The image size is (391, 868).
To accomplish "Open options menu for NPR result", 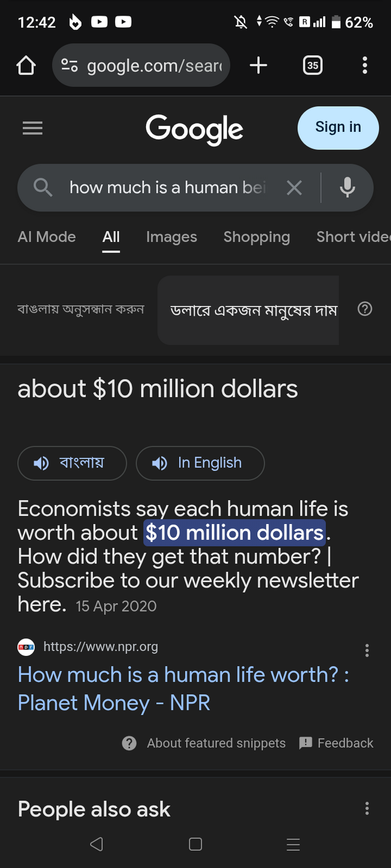I will pos(367,650).
